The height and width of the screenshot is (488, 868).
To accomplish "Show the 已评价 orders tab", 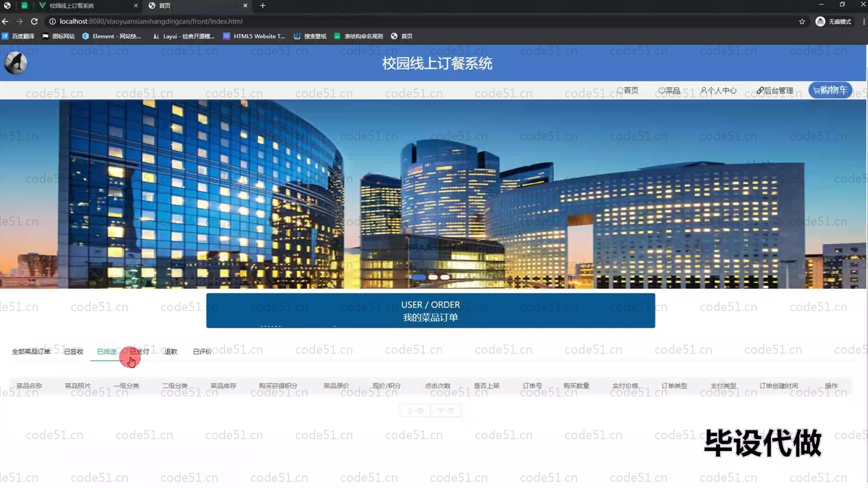I will click(x=202, y=352).
